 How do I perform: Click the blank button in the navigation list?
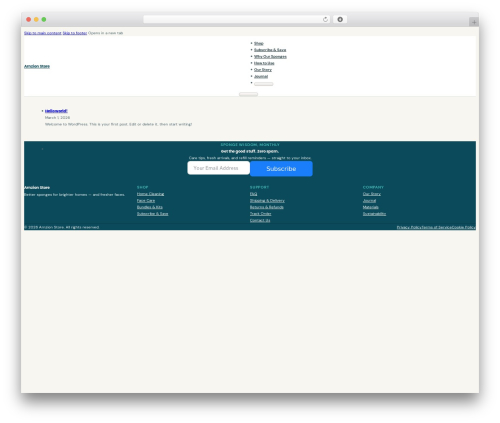click(264, 84)
